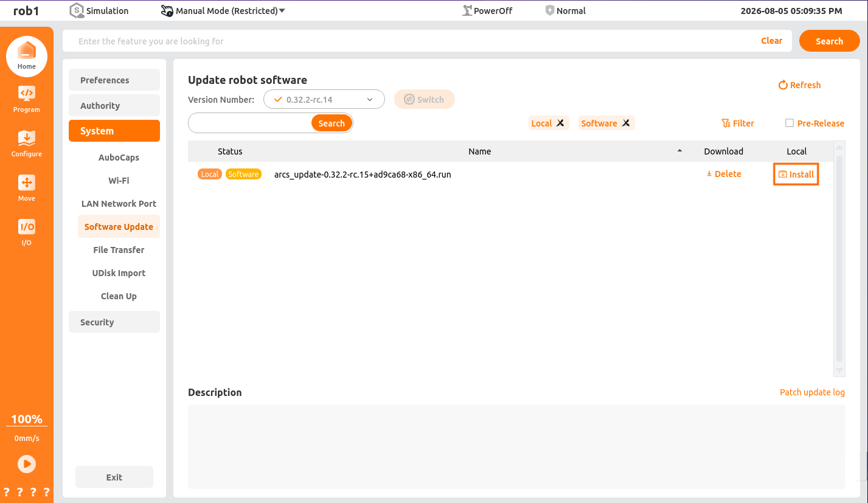
Task: Click the top feature Search button
Action: (x=829, y=41)
